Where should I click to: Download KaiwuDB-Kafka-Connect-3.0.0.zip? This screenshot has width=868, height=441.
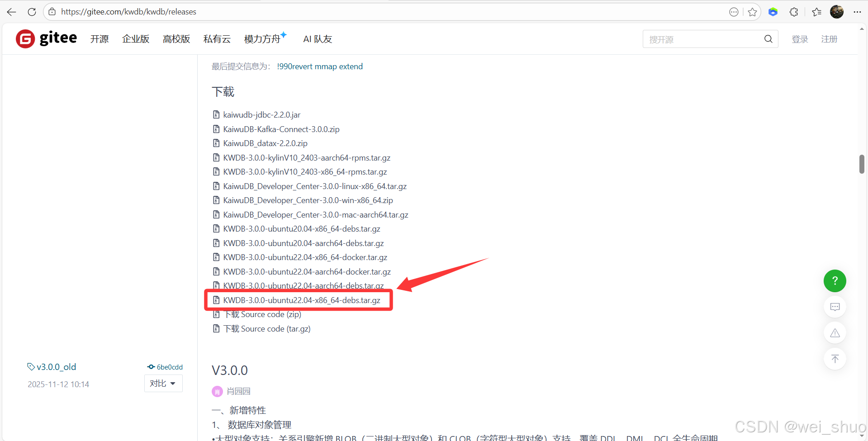point(281,129)
